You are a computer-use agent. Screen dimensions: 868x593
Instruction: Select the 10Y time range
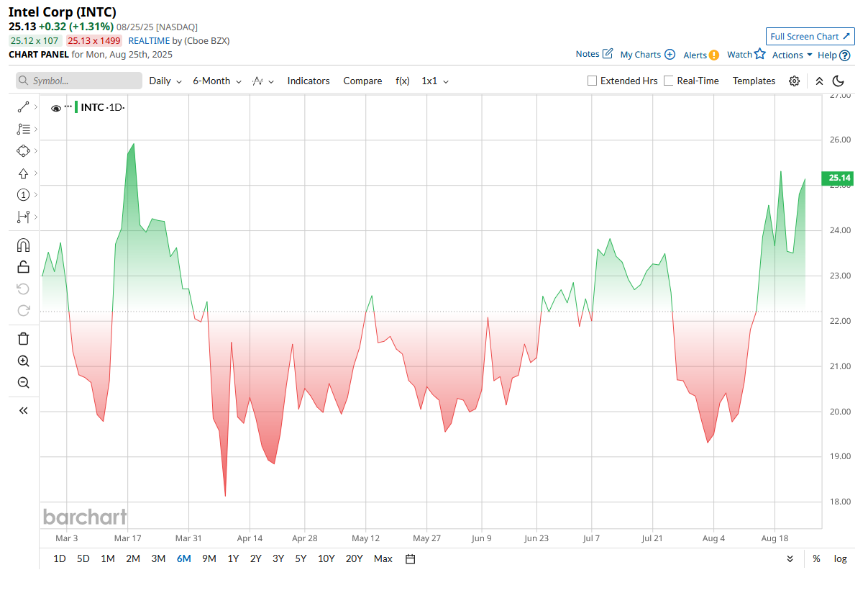point(326,558)
